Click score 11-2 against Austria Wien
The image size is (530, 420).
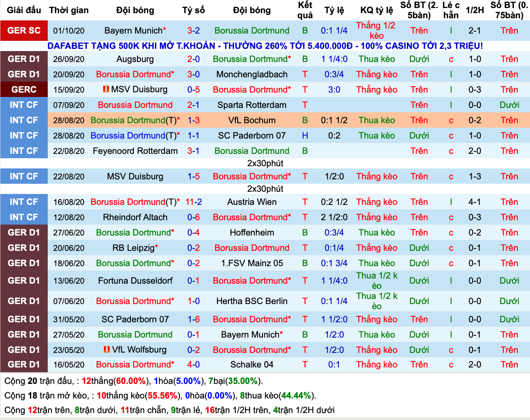pyautogui.click(x=194, y=202)
